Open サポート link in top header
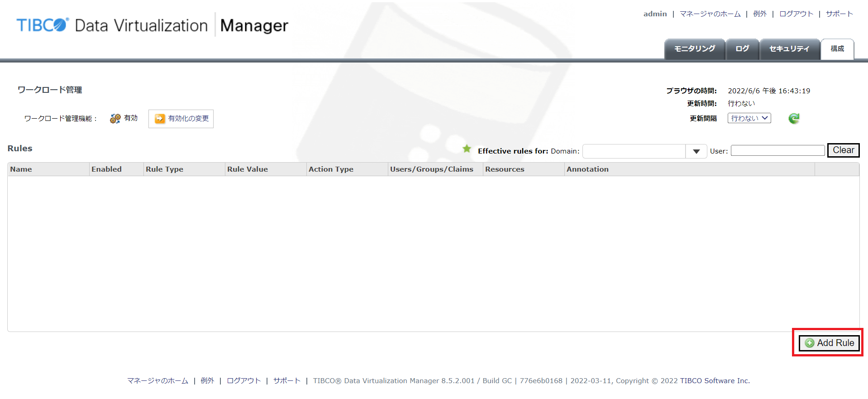The image size is (868, 399). coord(839,14)
